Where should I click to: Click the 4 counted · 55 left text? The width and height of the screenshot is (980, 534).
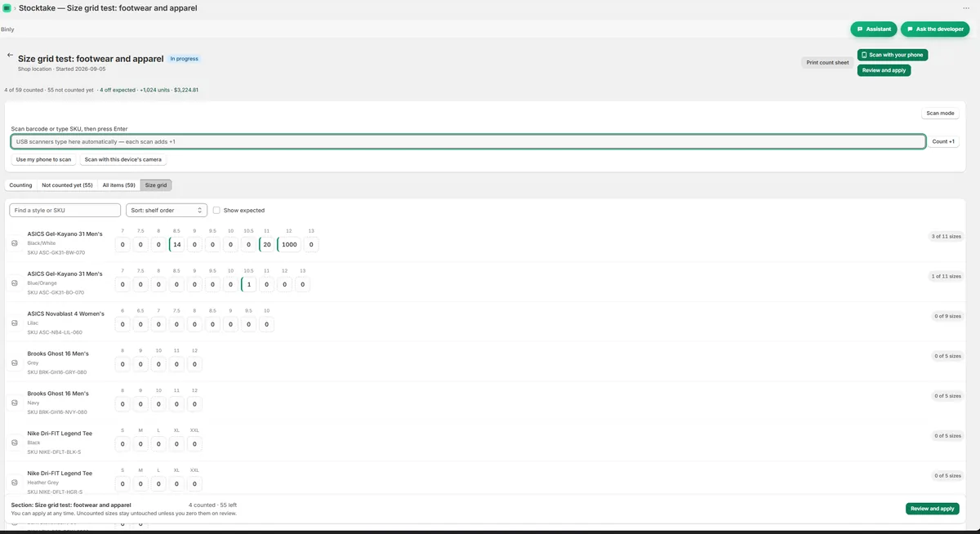pos(213,505)
